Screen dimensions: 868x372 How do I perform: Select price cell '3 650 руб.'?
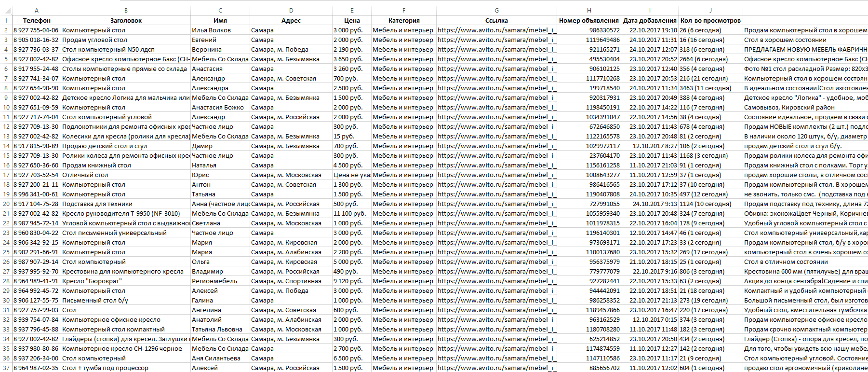point(352,59)
